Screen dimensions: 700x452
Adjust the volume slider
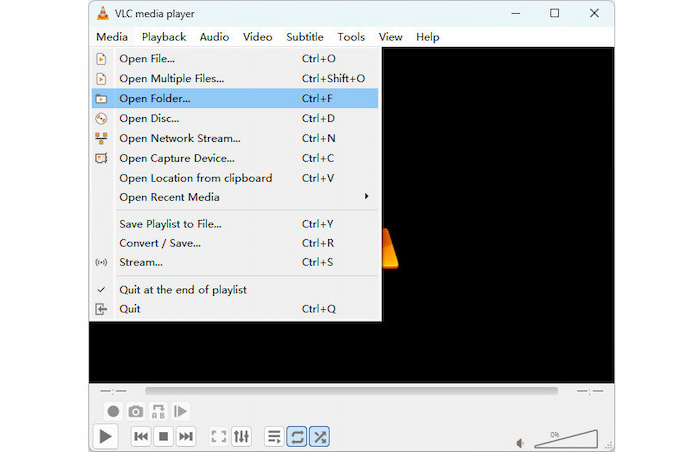click(566, 439)
